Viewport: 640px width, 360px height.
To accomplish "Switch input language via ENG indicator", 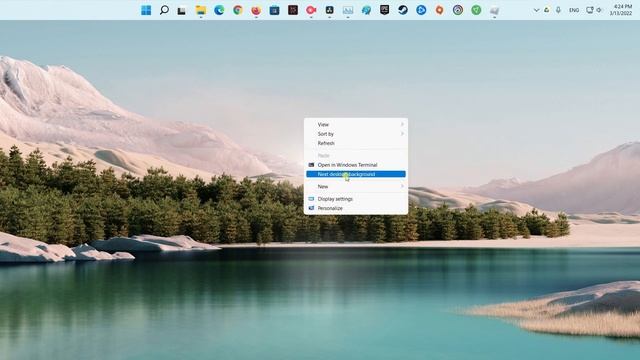I will pyautogui.click(x=574, y=10).
